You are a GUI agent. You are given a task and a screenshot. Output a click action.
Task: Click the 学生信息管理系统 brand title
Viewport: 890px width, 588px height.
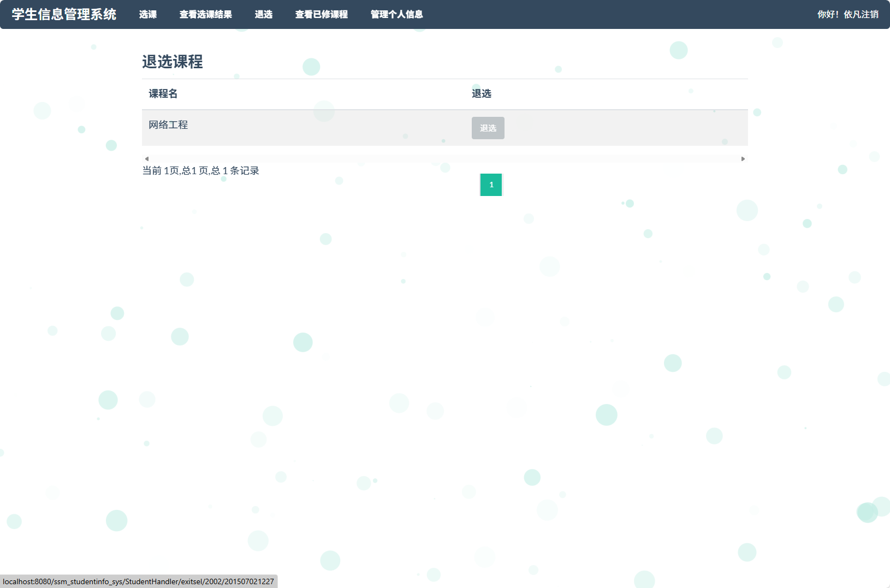63,15
